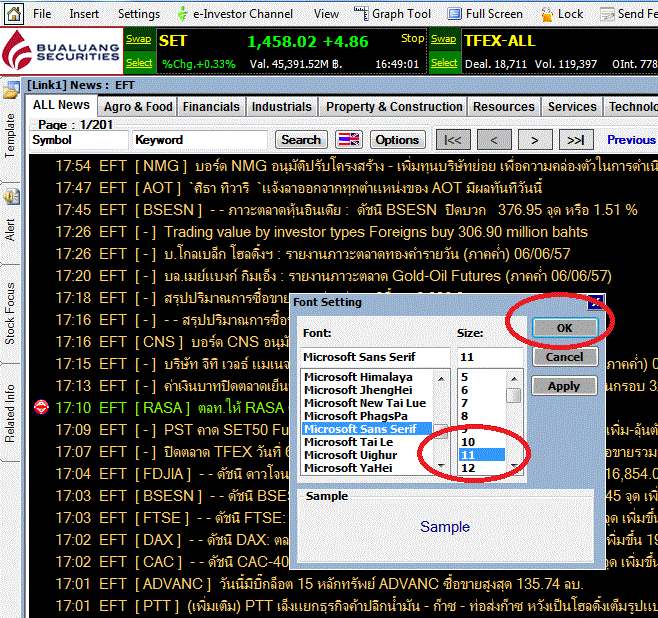Click font list scroll-up arrow
This screenshot has width=658, height=618.
[441, 378]
